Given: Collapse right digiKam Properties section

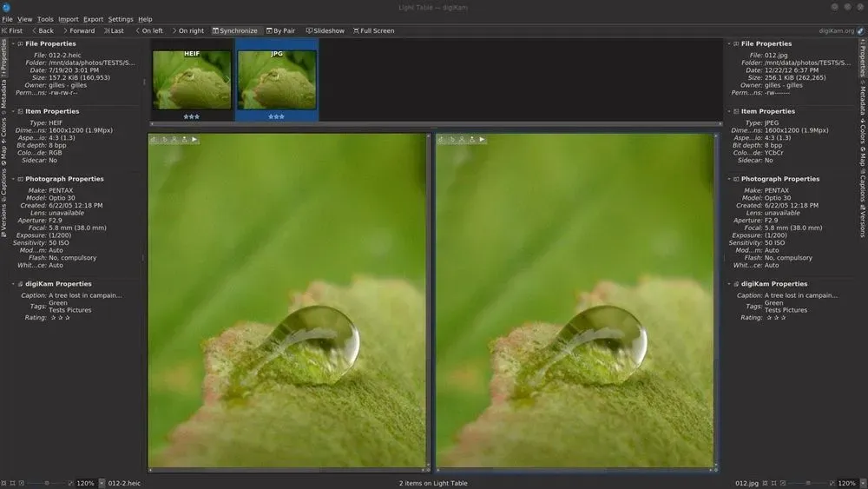Looking at the screenshot, I should [729, 283].
